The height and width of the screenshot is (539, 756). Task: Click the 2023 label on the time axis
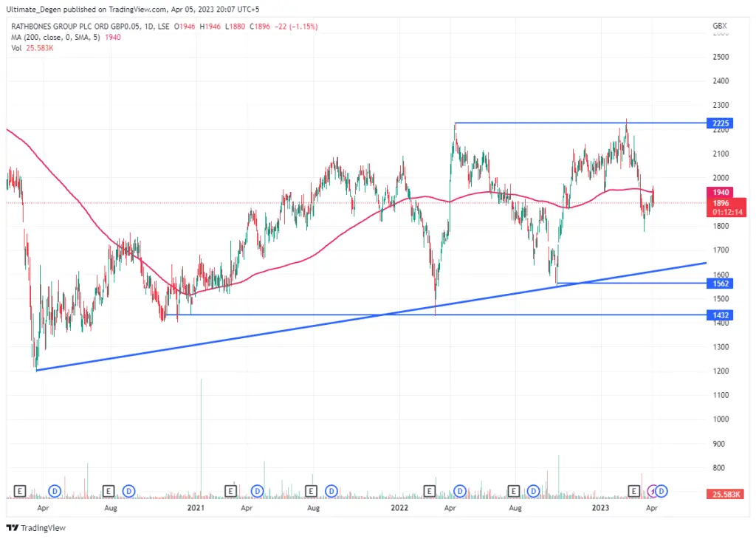point(600,508)
